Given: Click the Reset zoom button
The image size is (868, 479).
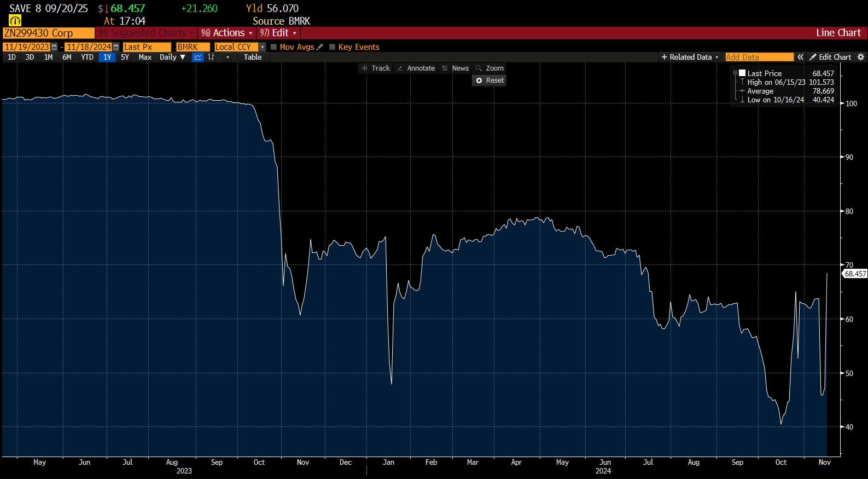Looking at the screenshot, I should pos(490,80).
